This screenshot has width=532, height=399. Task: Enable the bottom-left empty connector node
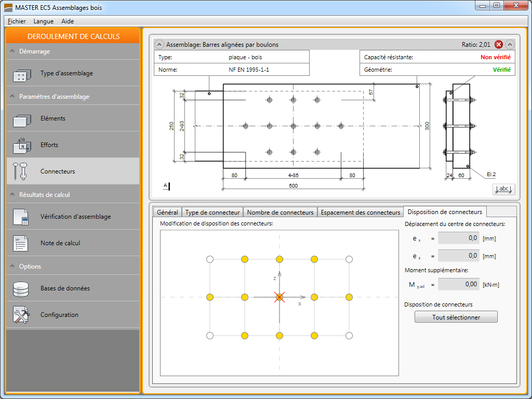(x=210, y=336)
